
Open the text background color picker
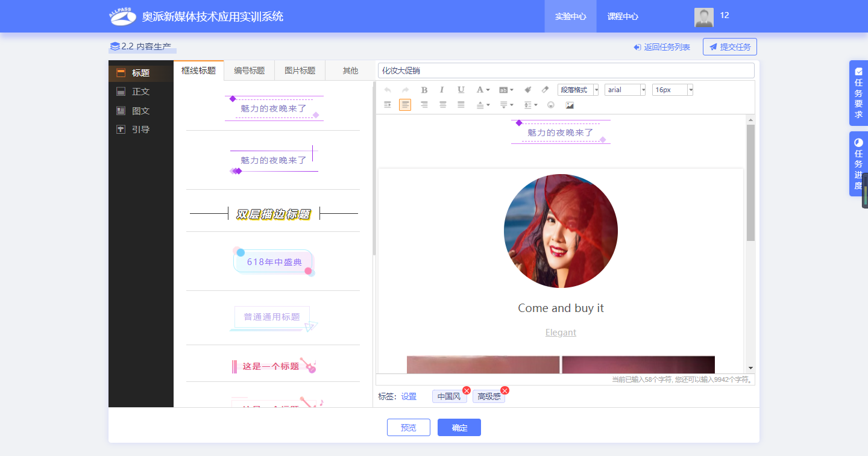point(506,90)
